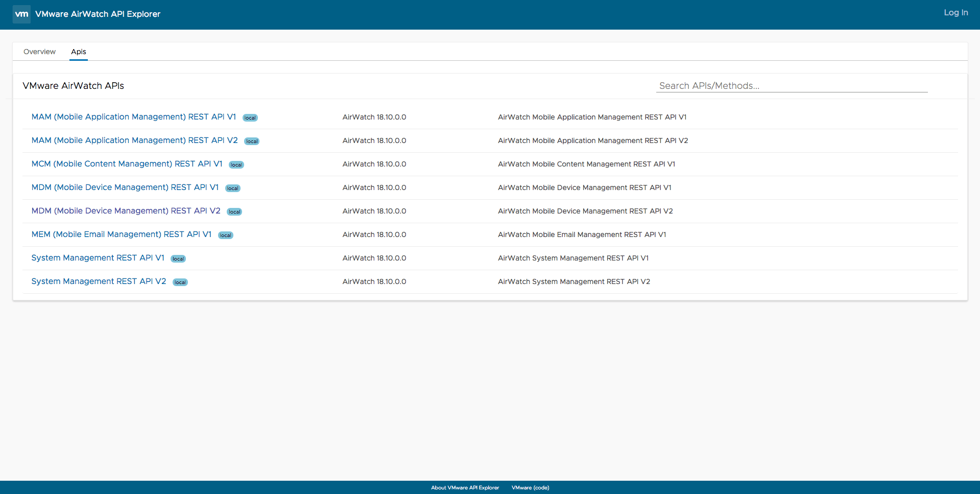The height and width of the screenshot is (494, 980).
Task: Click description AirWatch System Management REST API V2
Action: tap(574, 281)
